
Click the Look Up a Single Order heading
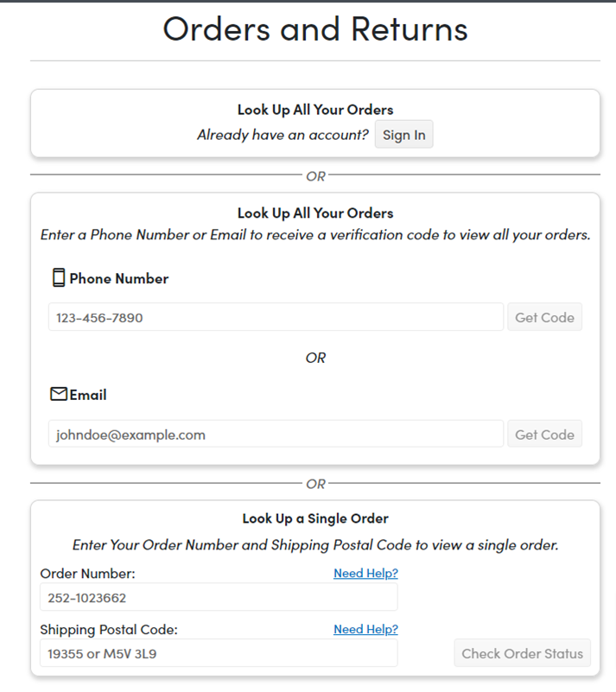pyautogui.click(x=315, y=518)
